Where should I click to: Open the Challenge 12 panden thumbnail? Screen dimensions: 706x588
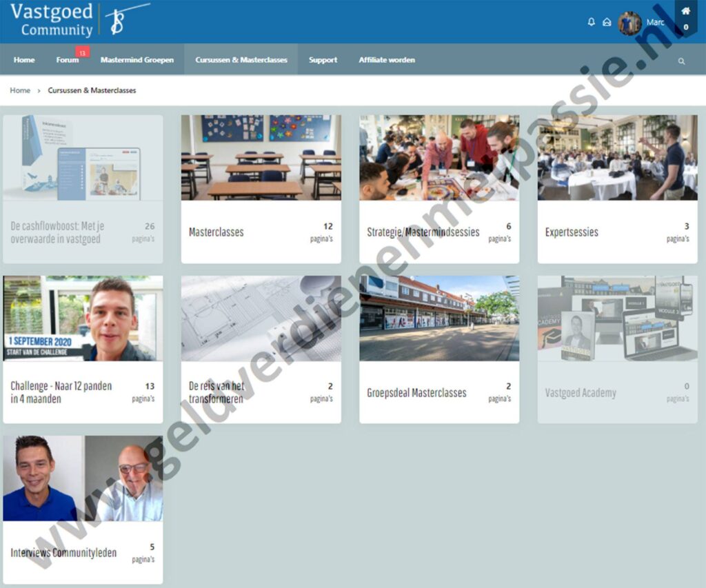(x=83, y=318)
